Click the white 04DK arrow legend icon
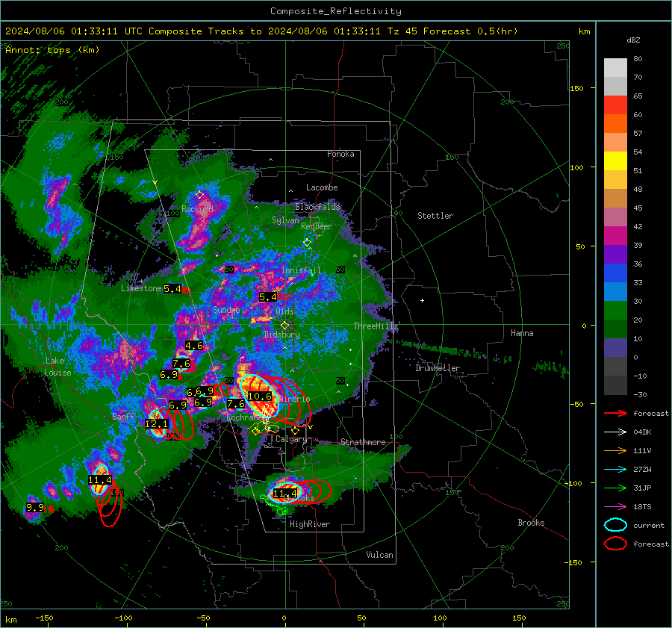The image size is (672, 628). pyautogui.click(x=615, y=432)
